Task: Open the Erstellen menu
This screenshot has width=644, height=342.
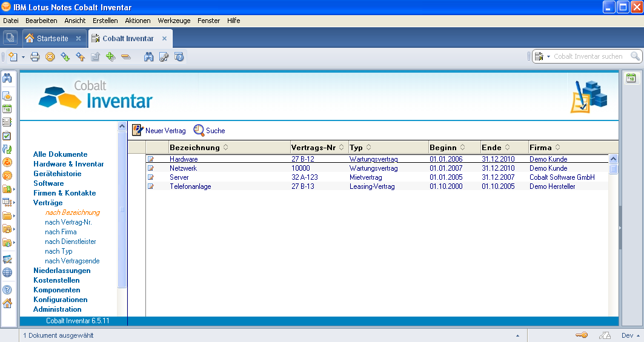Action: pos(105,21)
